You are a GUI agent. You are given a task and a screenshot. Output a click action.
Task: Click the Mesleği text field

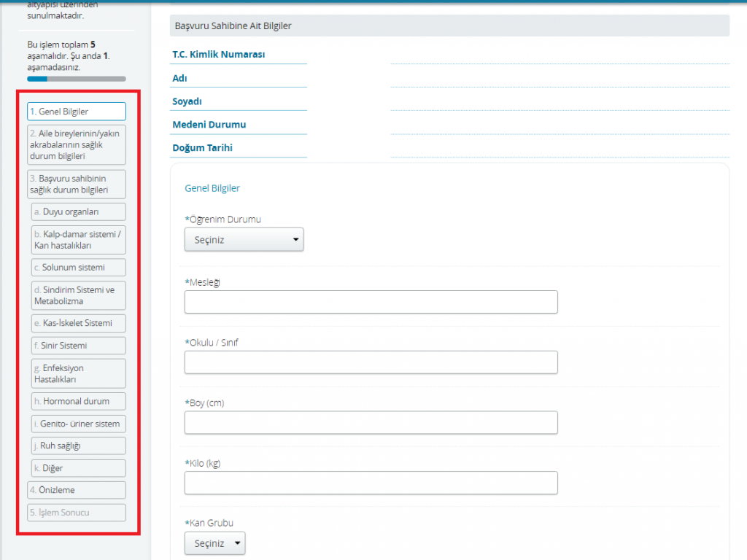[x=371, y=302]
